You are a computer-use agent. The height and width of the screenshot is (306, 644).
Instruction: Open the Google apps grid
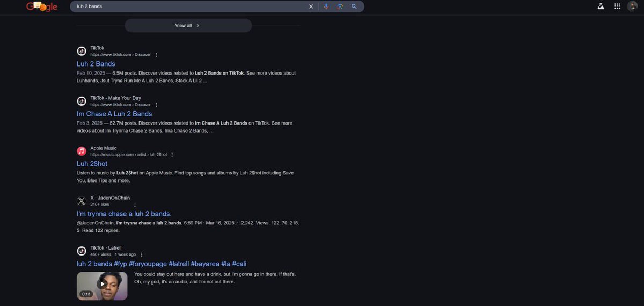(617, 6)
